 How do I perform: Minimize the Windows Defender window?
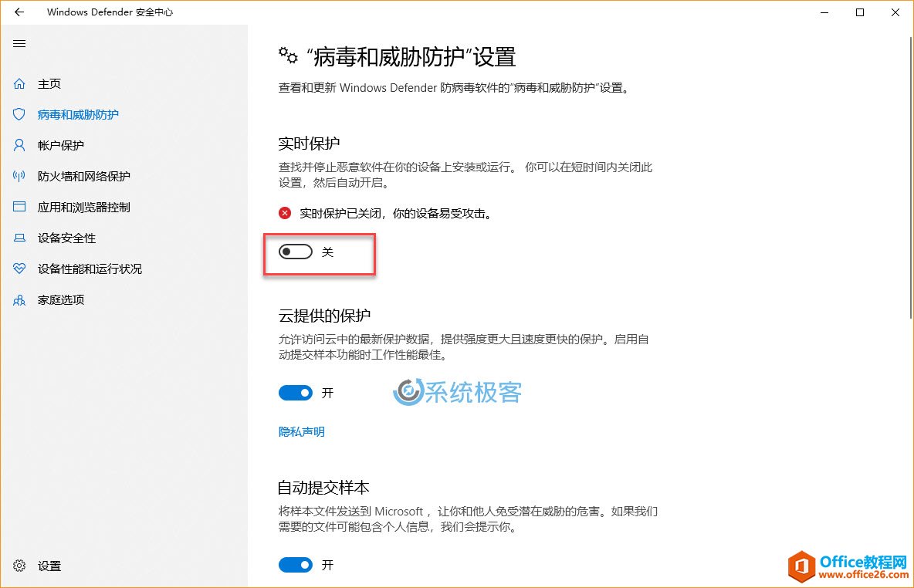point(824,12)
